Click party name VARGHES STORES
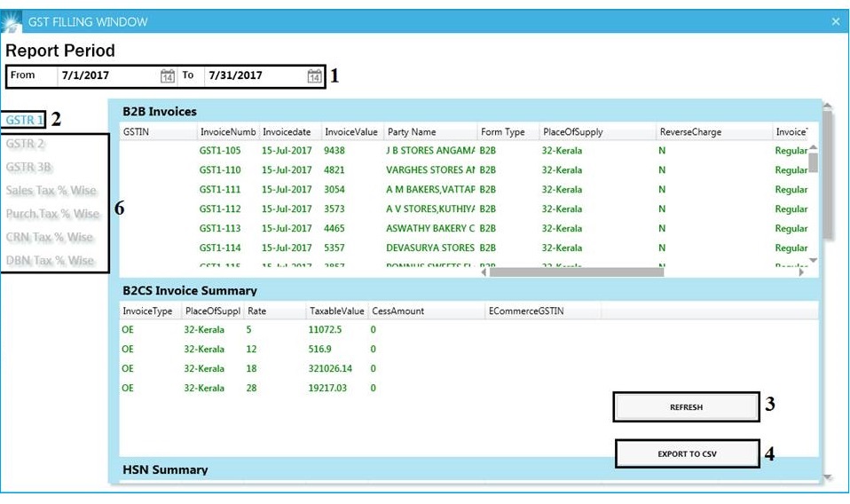This screenshot has width=850, height=504. point(430,170)
